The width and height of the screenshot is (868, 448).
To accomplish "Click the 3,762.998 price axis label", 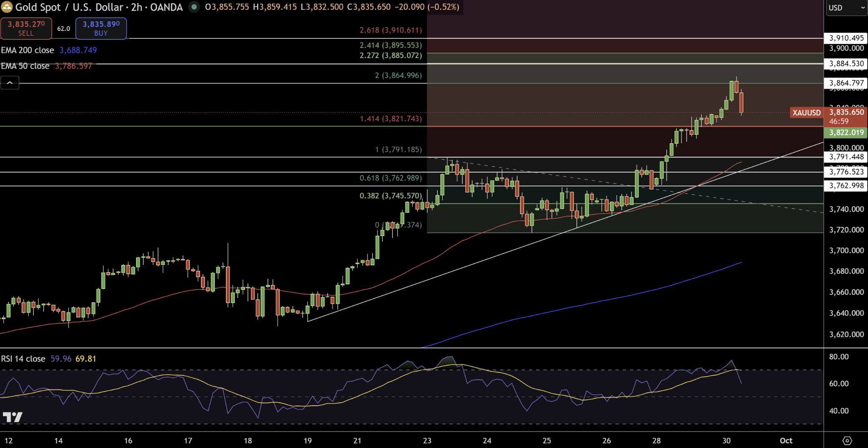I will [846, 186].
